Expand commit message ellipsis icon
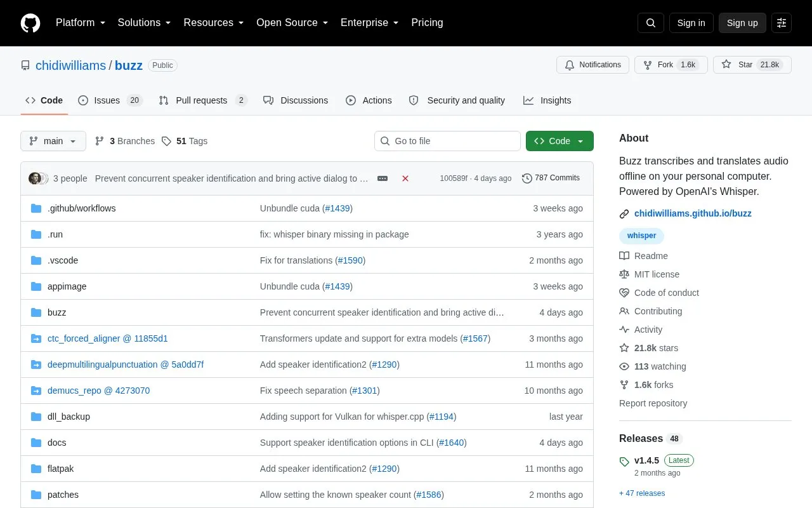The image size is (812, 508). pos(383,178)
